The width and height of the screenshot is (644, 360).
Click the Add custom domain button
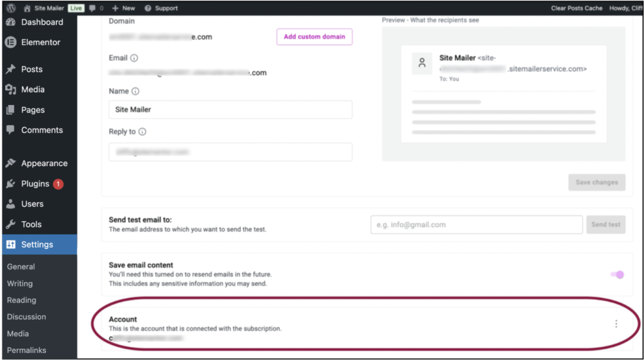[314, 37]
